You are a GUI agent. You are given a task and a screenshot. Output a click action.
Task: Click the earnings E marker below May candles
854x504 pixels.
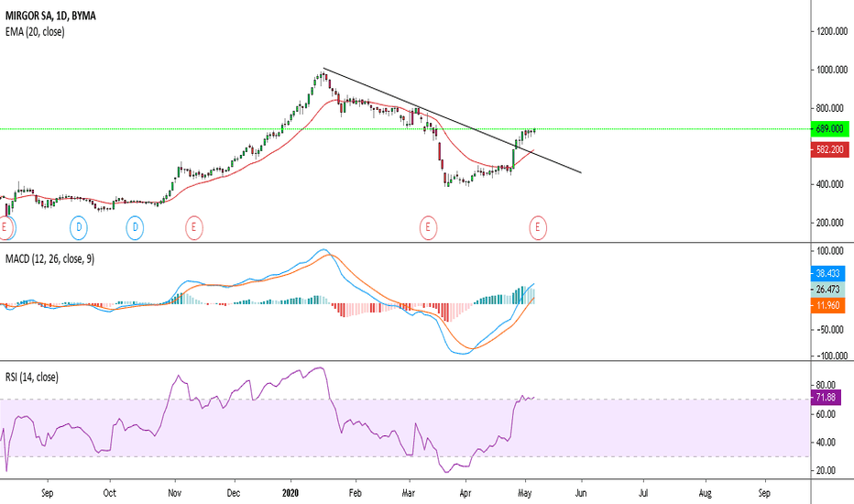point(538,227)
